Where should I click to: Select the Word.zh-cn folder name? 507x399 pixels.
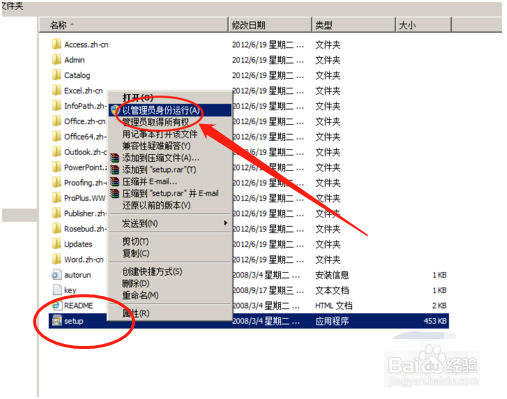(84, 259)
